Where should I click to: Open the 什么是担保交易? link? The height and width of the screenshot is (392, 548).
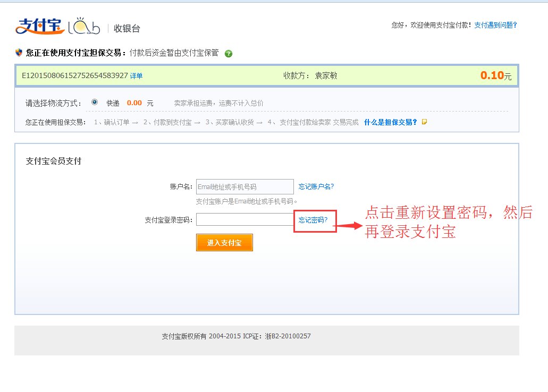point(390,122)
